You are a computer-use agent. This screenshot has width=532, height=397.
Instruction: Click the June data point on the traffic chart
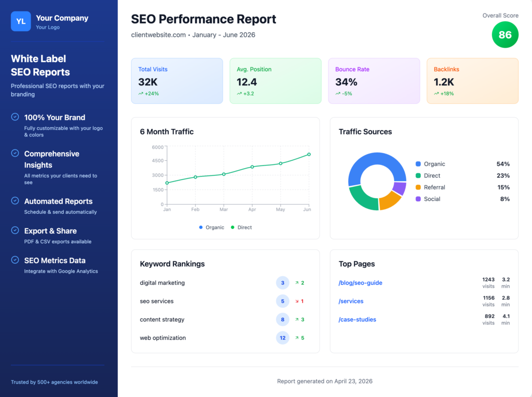click(x=309, y=154)
